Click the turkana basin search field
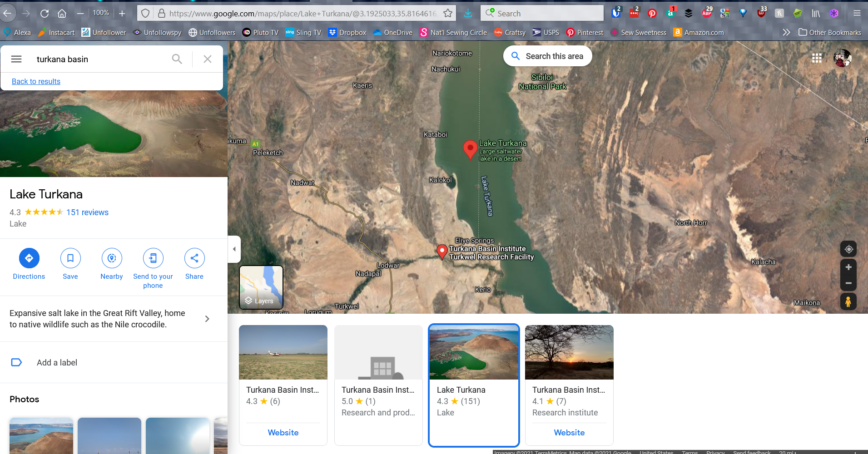 [x=100, y=59]
